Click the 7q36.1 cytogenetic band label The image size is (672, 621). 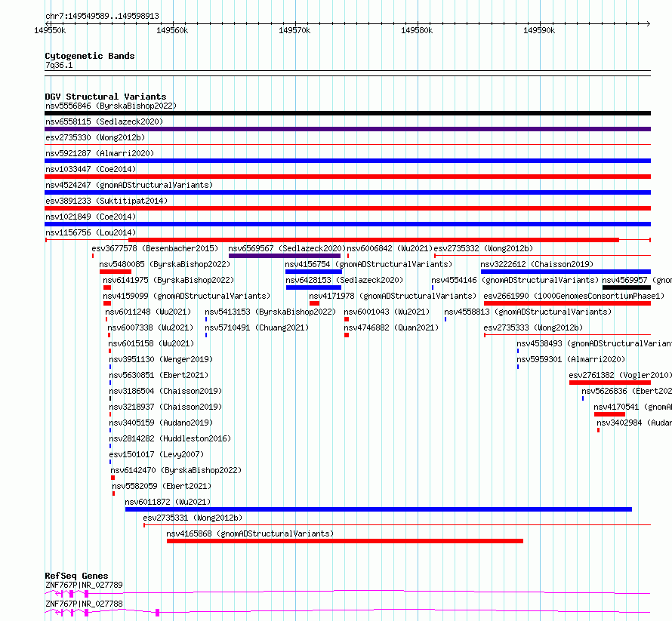coord(59,65)
